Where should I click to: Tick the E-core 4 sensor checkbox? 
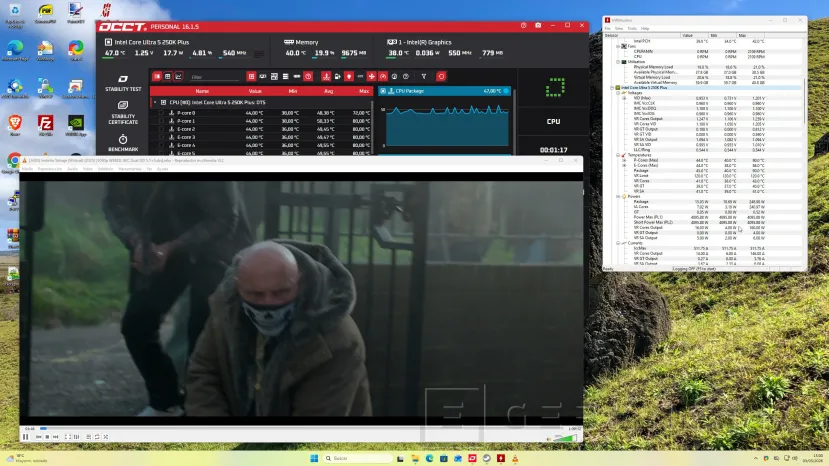(x=161, y=145)
